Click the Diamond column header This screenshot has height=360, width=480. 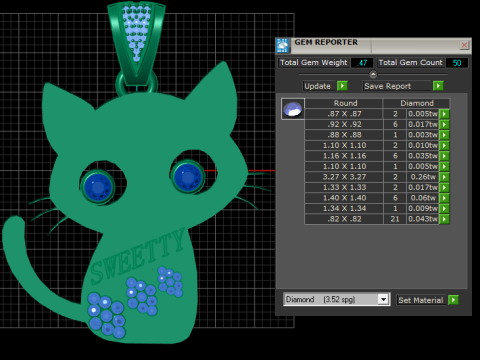pos(417,103)
